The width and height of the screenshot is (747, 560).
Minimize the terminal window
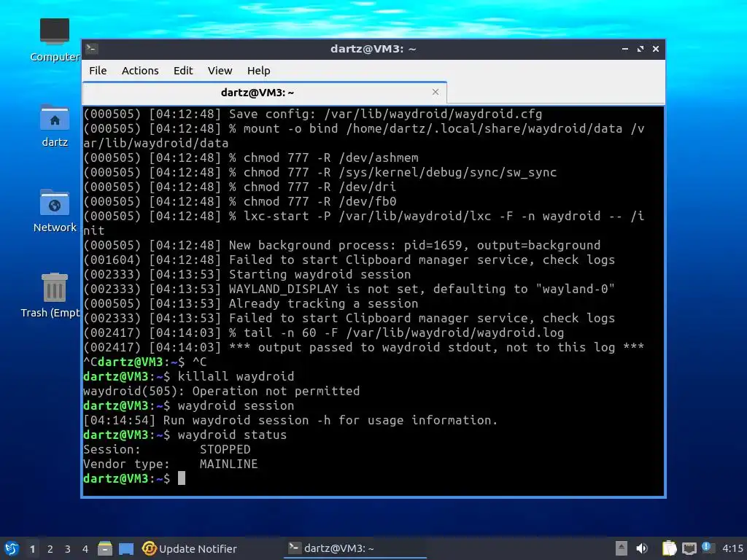click(625, 49)
